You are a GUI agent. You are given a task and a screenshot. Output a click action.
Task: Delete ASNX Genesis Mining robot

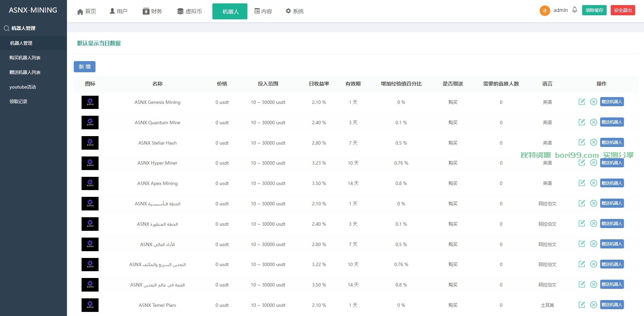(x=594, y=102)
